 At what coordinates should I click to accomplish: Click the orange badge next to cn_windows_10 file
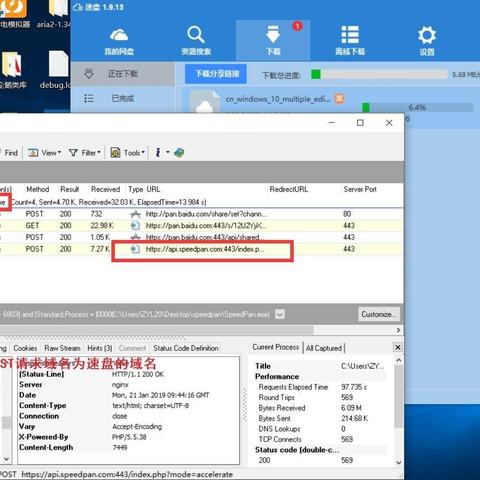339,99
